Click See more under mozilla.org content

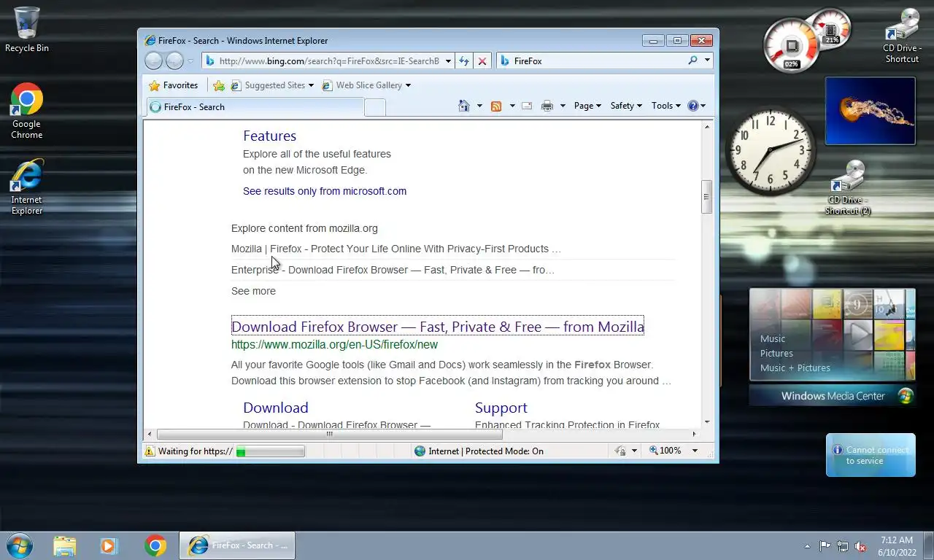(253, 291)
